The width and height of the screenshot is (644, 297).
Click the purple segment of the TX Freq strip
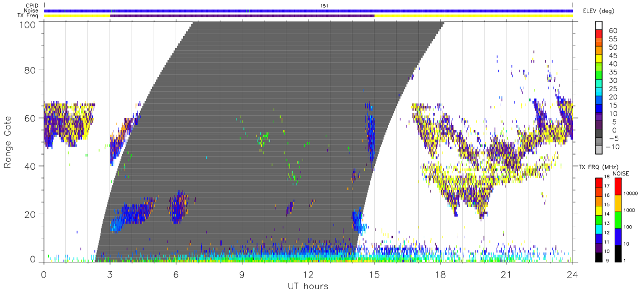[x=242, y=16]
